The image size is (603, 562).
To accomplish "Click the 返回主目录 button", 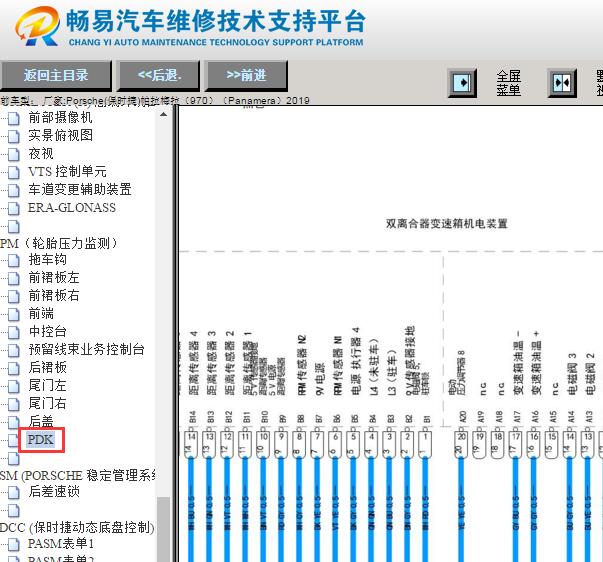I will click(55, 75).
